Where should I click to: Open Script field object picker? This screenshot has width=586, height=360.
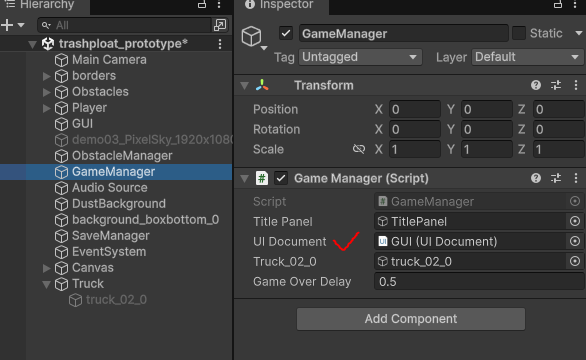coord(575,201)
